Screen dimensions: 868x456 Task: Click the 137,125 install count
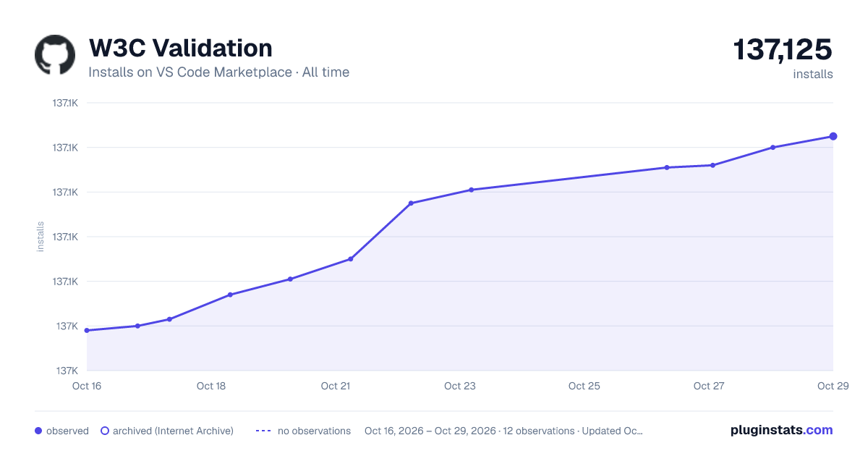783,50
